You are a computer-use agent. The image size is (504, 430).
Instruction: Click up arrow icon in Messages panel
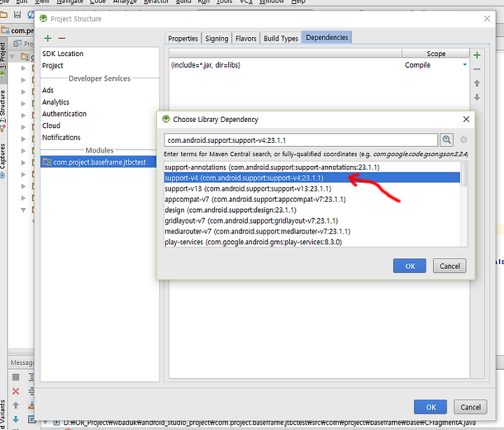point(15,405)
